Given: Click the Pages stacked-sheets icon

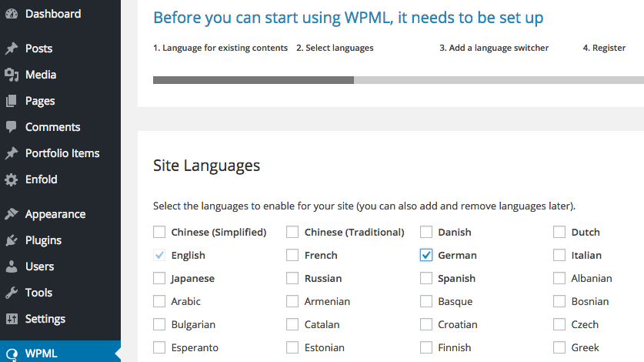Looking at the screenshot, I should pyautogui.click(x=12, y=101).
